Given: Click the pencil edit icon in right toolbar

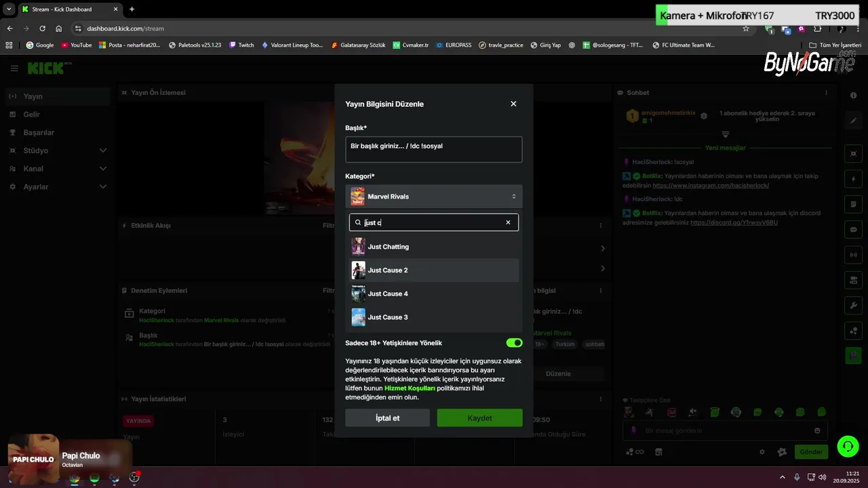Looking at the screenshot, I should point(853,121).
